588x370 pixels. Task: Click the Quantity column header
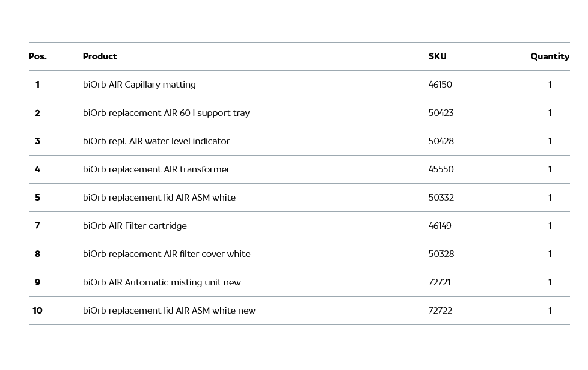[550, 56]
